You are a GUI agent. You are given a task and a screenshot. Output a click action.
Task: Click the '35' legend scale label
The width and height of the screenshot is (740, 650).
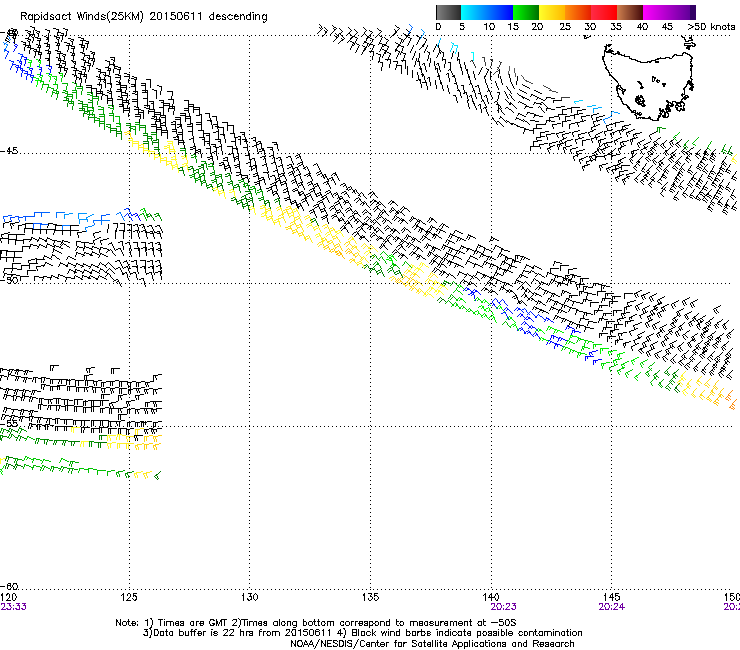tap(616, 27)
